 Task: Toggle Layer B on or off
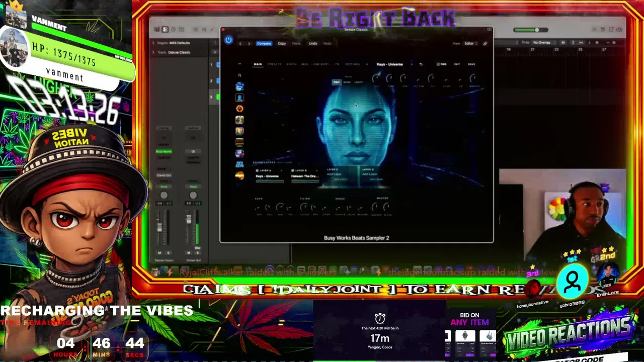point(293,170)
